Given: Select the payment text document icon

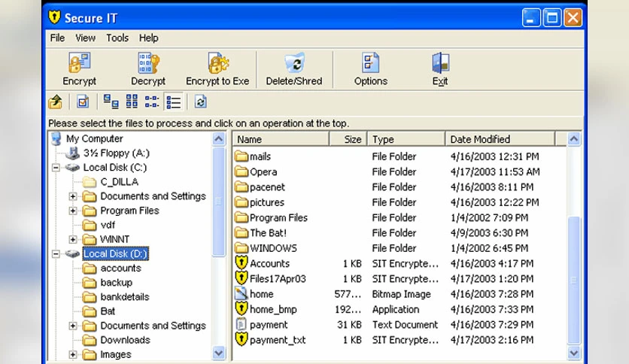Looking at the screenshot, I should 241,324.
